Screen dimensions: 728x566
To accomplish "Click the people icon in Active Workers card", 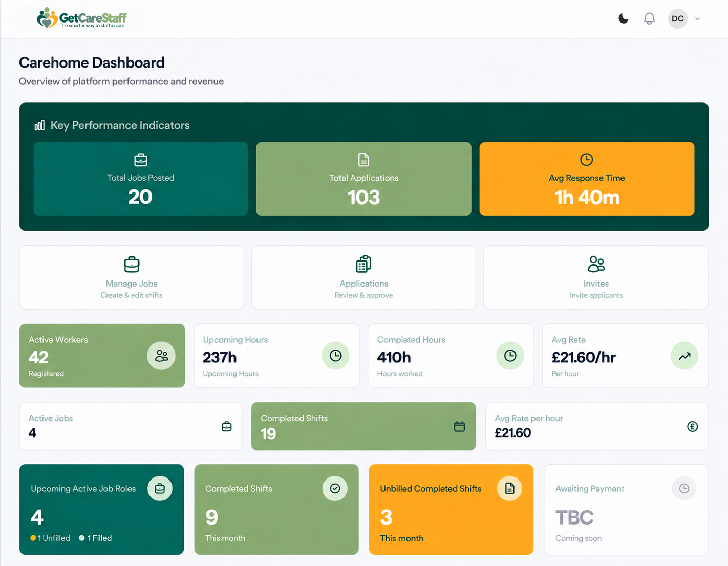I will (161, 356).
